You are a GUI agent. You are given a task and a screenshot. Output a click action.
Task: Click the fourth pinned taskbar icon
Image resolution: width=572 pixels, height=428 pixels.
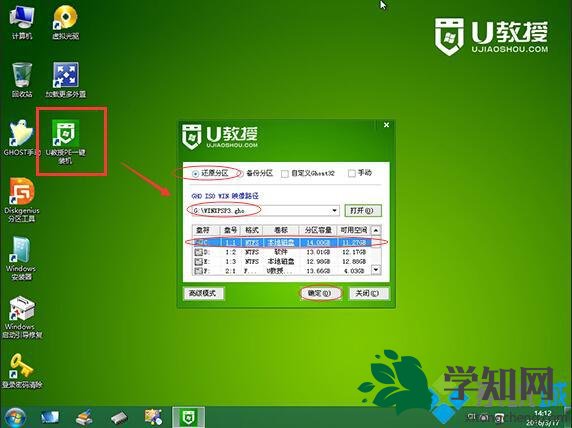(x=153, y=417)
